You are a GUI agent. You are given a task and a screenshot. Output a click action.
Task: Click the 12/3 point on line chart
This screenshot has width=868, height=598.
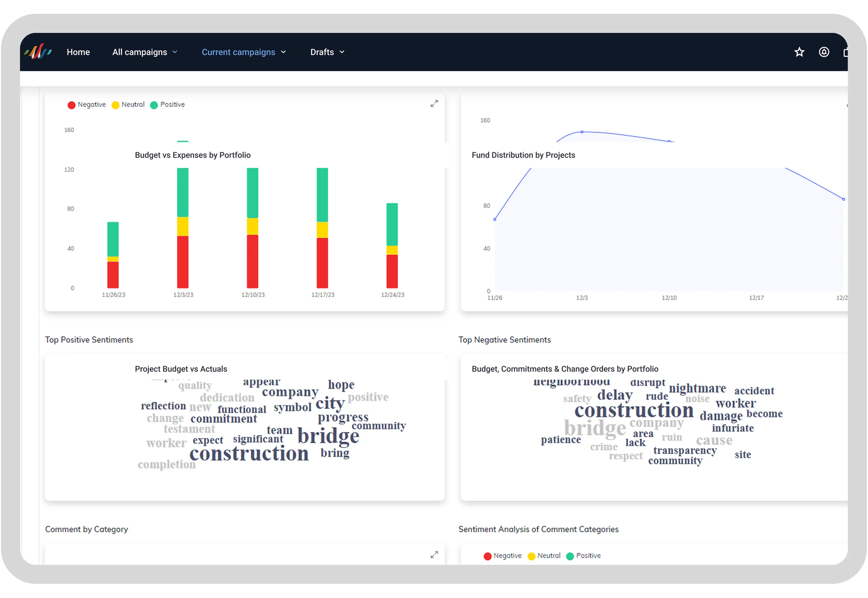[582, 132]
